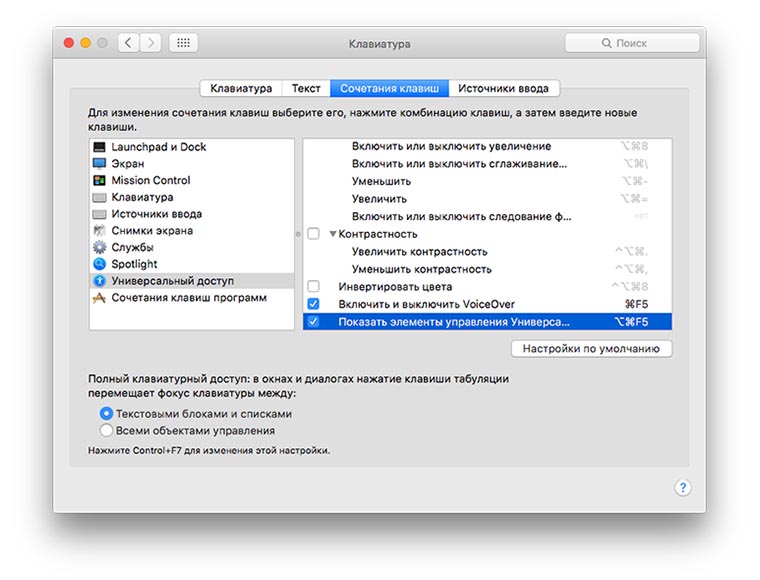Click the Экран monitor icon

click(x=99, y=163)
